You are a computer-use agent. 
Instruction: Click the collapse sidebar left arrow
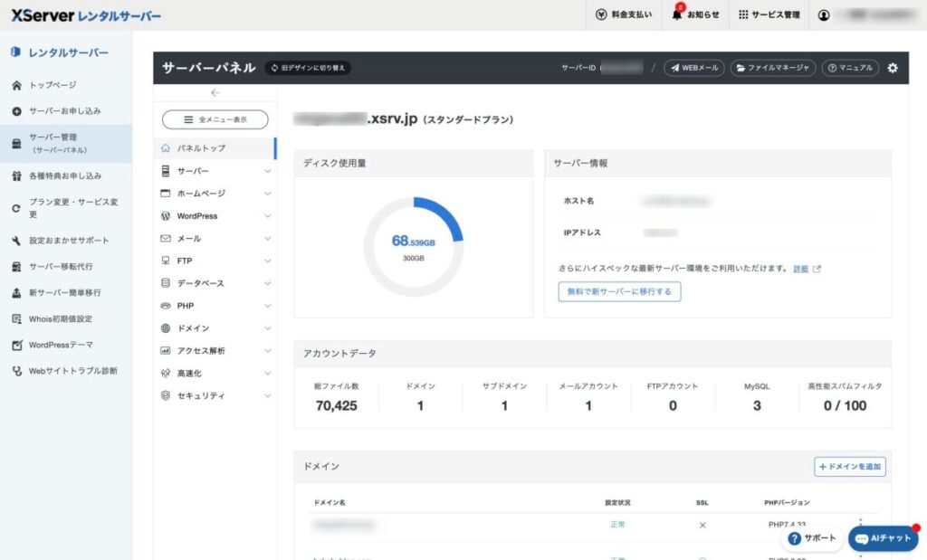[215, 93]
